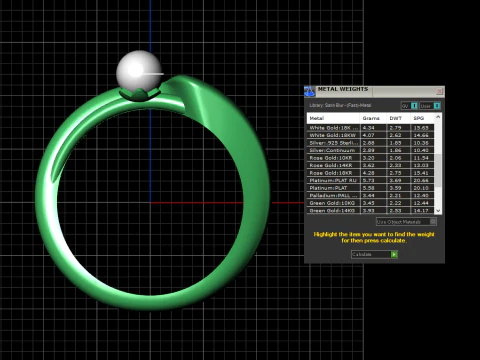Image resolution: width=480 pixels, height=360 pixels.
Task: Select the Platinum:PLAT row
Action: tap(370, 188)
